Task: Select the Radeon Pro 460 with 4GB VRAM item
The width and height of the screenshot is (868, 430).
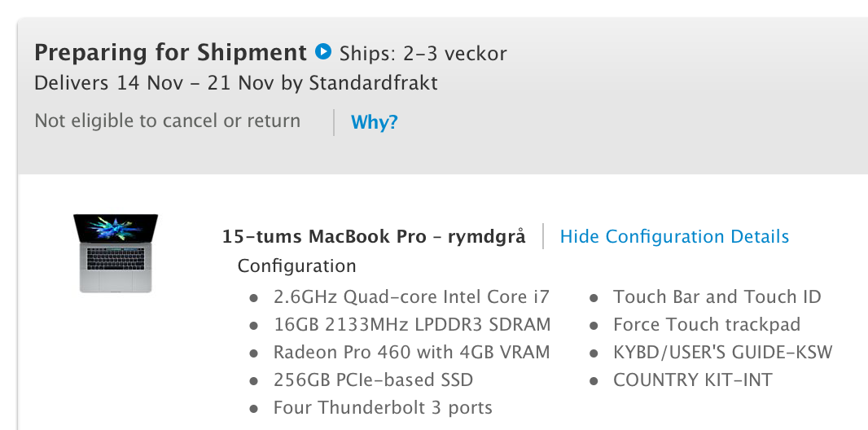Action: click(411, 352)
